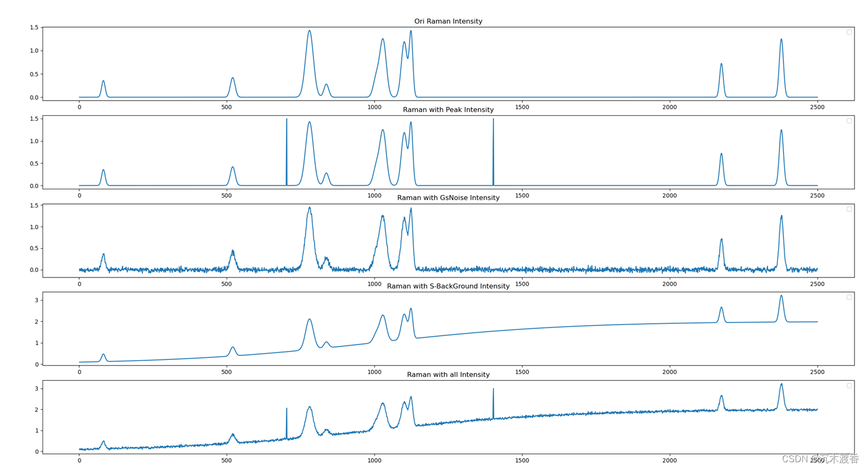Click the 'Raman with Peak Intensity' title
This screenshot has width=868, height=469.
(448, 110)
